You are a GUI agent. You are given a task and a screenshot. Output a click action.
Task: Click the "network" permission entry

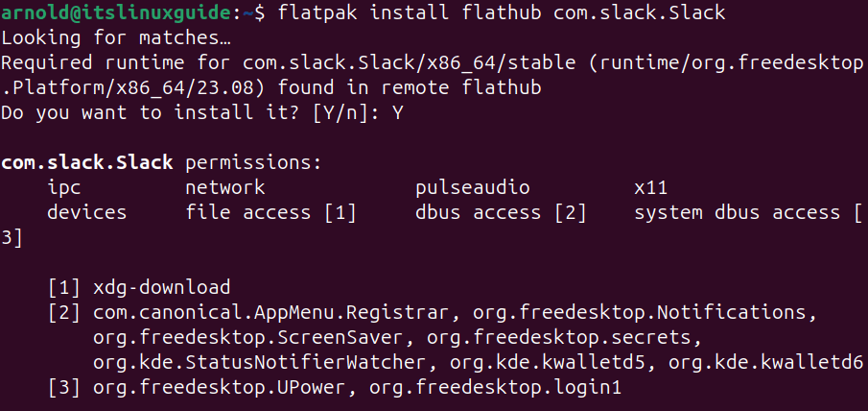pos(224,187)
